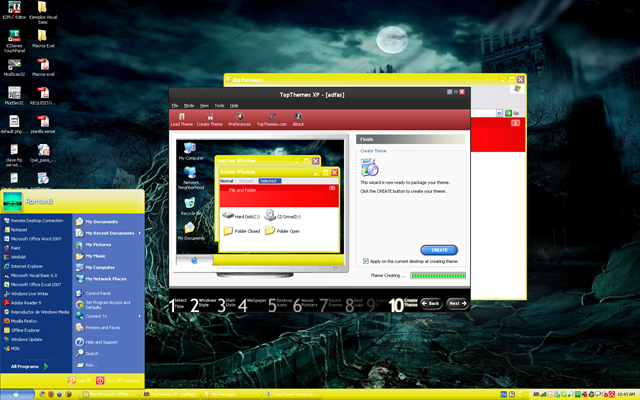Click the RomanB user picture
The image size is (640, 400).
tap(12, 201)
